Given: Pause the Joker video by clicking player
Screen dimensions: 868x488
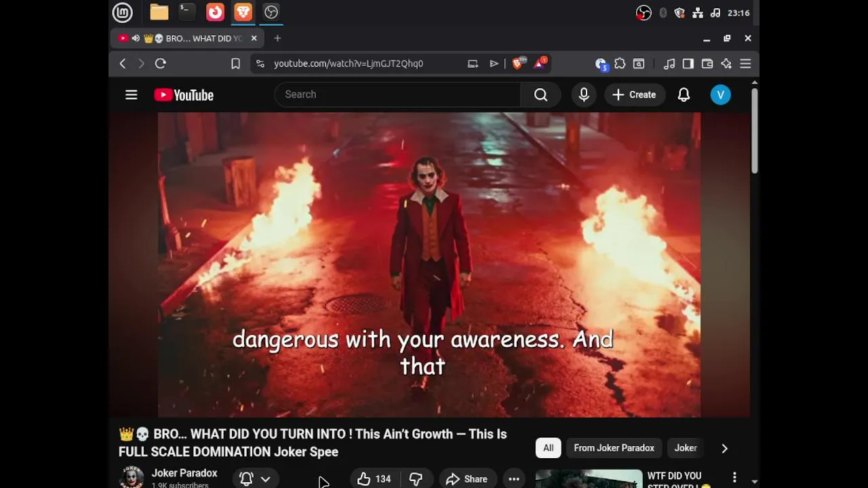Looking at the screenshot, I should [429, 264].
